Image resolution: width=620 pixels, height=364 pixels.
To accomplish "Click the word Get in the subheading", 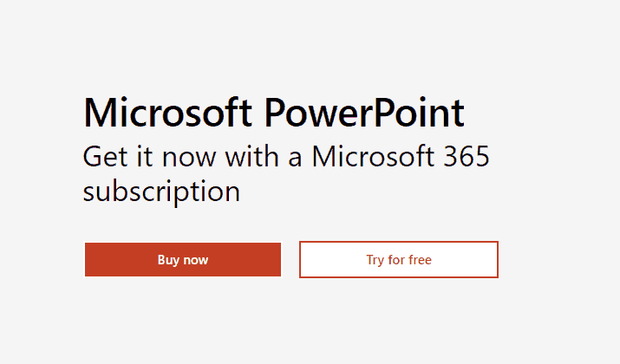I will 102,159.
